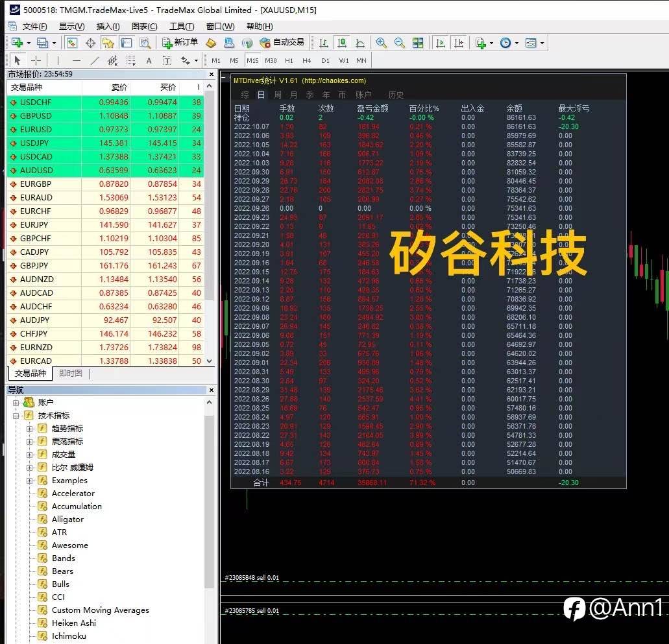Open the 历史 history statistics tab
The image size is (669, 644).
(x=396, y=95)
